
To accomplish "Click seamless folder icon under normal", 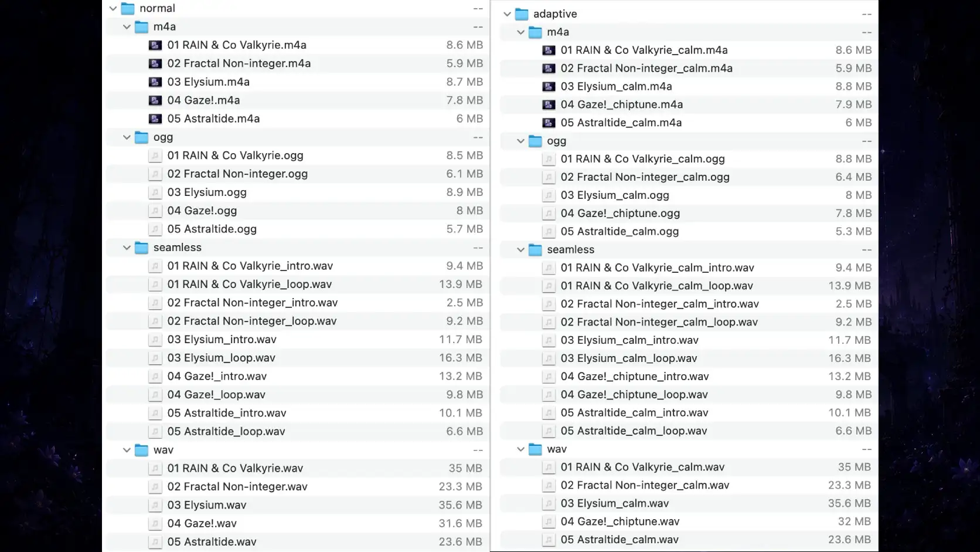I will (x=141, y=248).
